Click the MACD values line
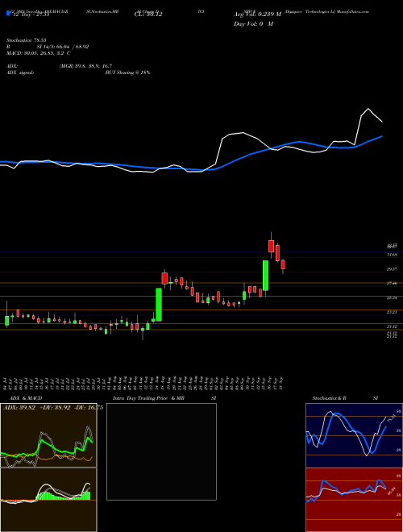This screenshot has height=532, width=403. click(39, 53)
